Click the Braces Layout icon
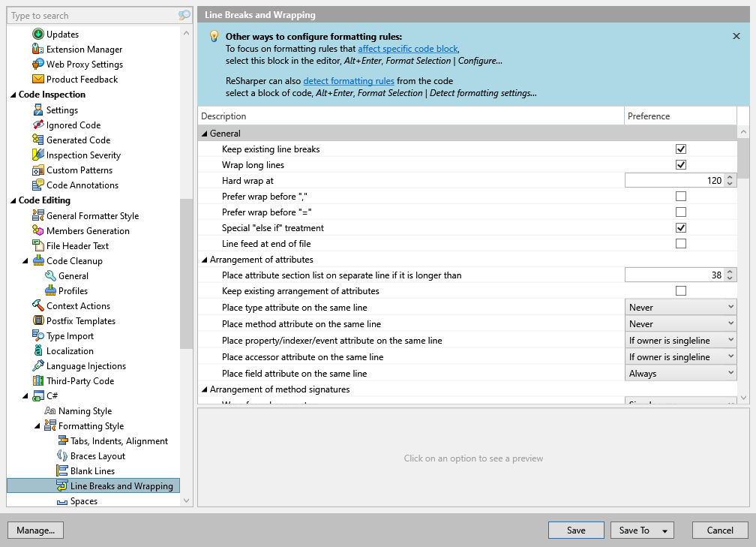This screenshot has width=756, height=547. pos(62,456)
